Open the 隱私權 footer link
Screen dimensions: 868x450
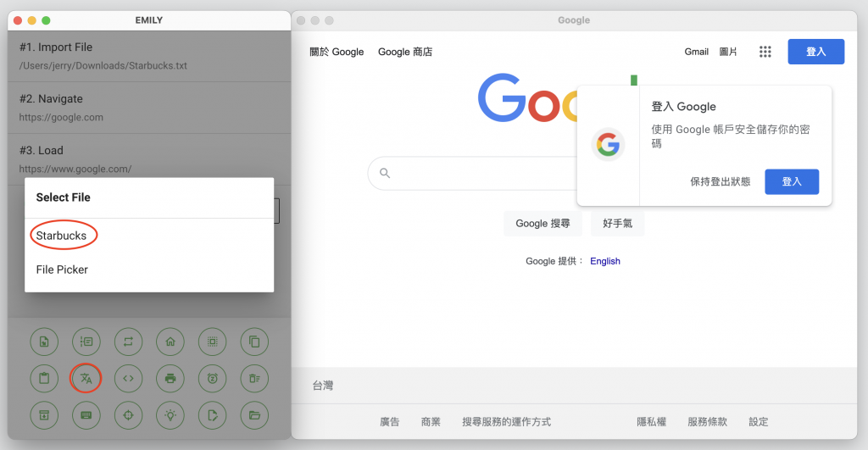pos(652,422)
